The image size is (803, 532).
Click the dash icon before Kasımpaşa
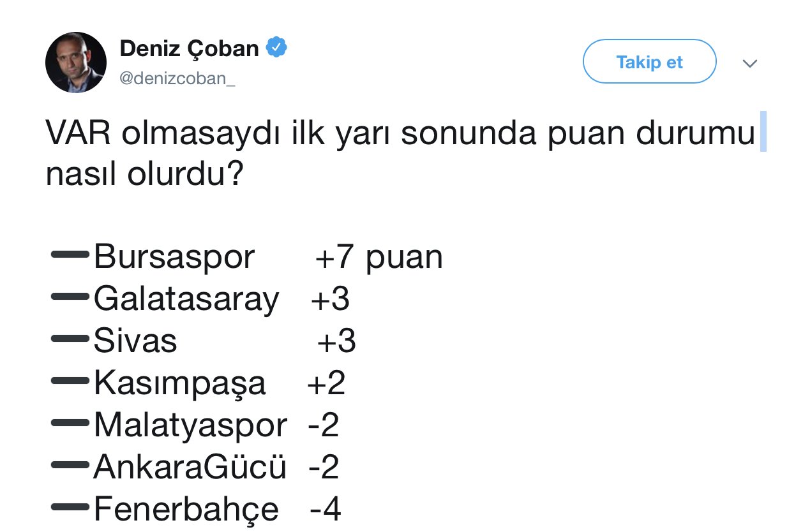(x=69, y=381)
